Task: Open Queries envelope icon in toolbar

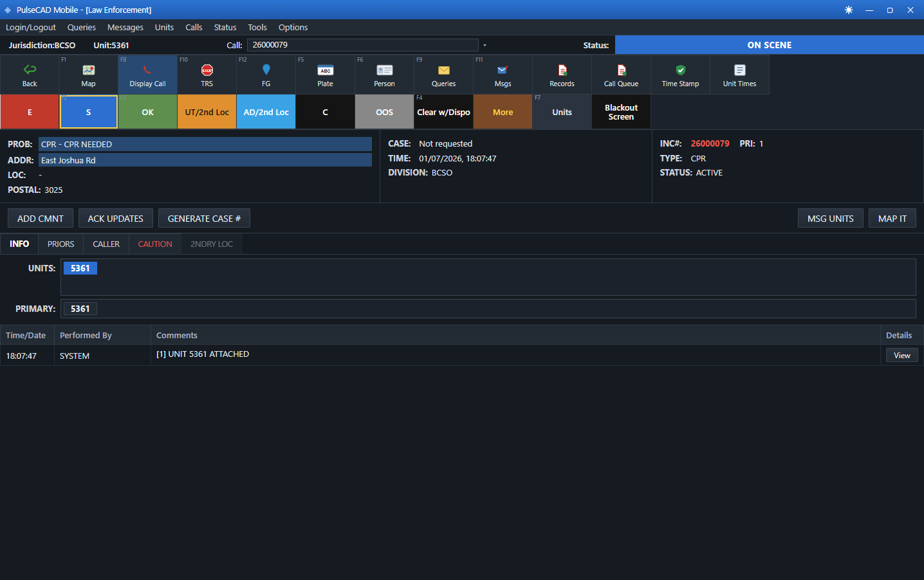Action: [x=444, y=69]
